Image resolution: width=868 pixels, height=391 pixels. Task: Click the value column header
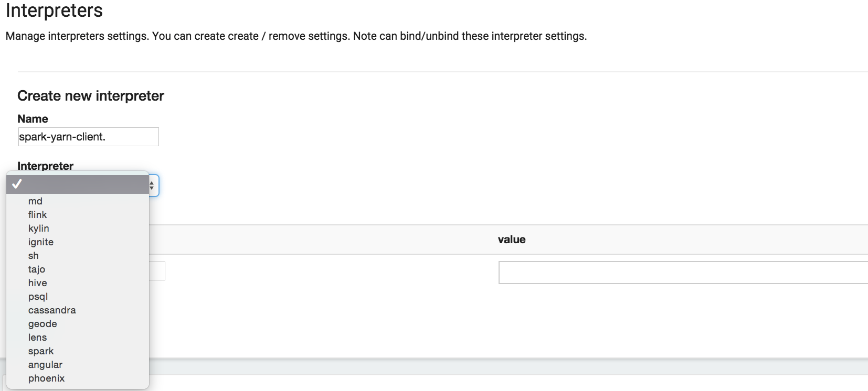pyautogui.click(x=512, y=240)
